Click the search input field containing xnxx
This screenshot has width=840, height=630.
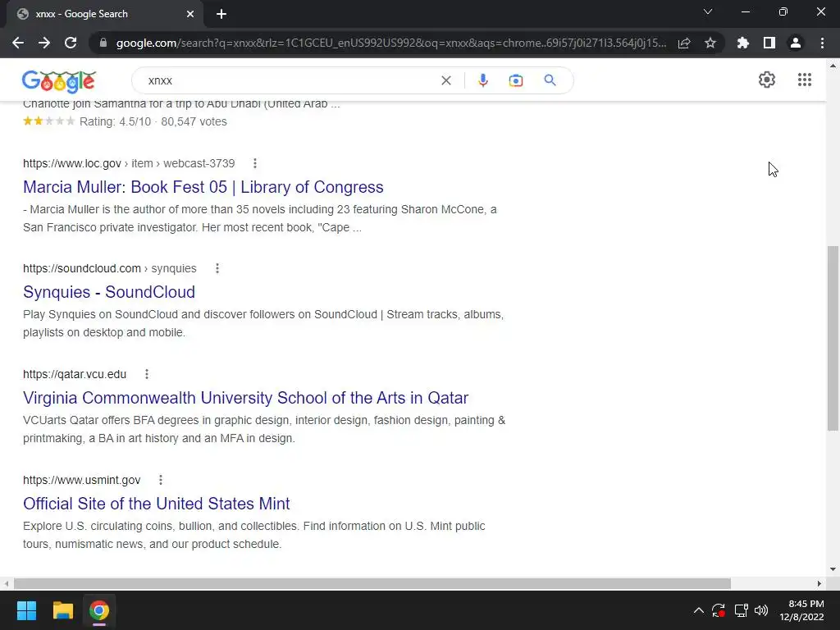point(290,80)
